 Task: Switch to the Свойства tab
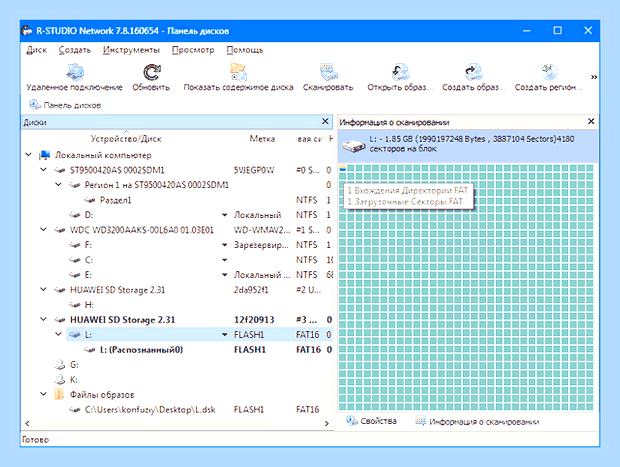point(371,421)
